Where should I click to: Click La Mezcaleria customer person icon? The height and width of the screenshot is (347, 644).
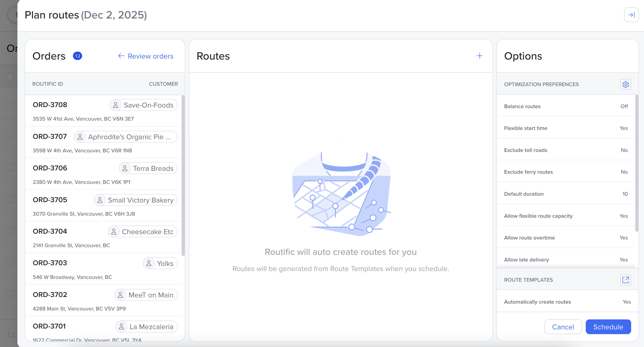click(122, 326)
